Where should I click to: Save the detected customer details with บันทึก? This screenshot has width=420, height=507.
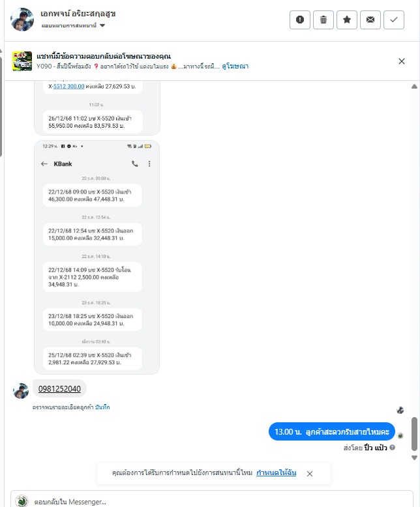pos(102,407)
